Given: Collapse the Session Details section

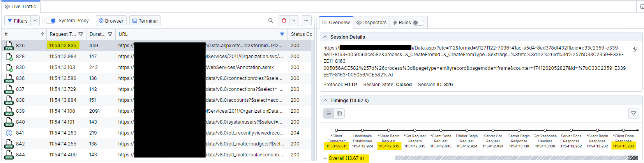Looking at the screenshot, I should pos(325,37).
